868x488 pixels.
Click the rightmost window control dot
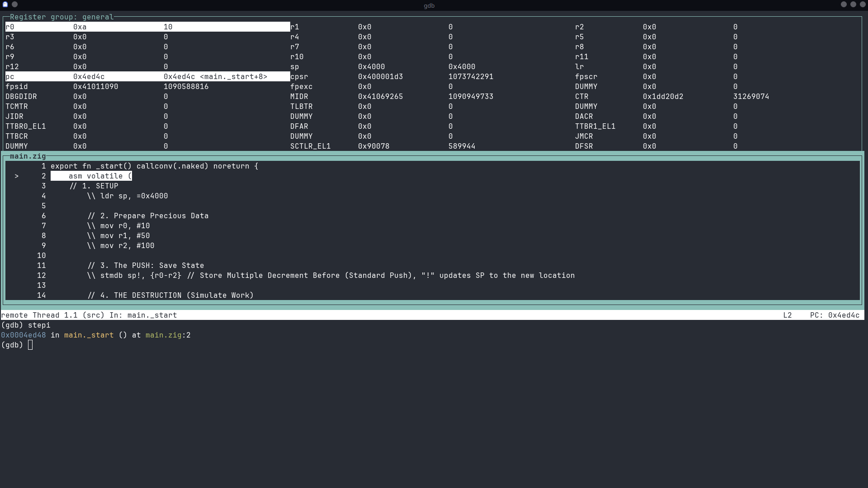862,5
